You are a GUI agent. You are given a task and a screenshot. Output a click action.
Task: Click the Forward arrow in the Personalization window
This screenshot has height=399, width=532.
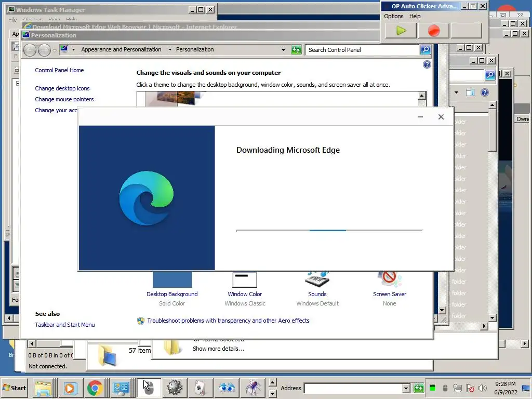coord(44,50)
